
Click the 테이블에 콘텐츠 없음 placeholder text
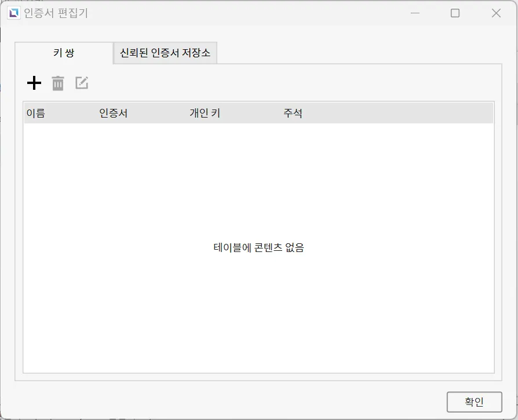pyautogui.click(x=258, y=248)
